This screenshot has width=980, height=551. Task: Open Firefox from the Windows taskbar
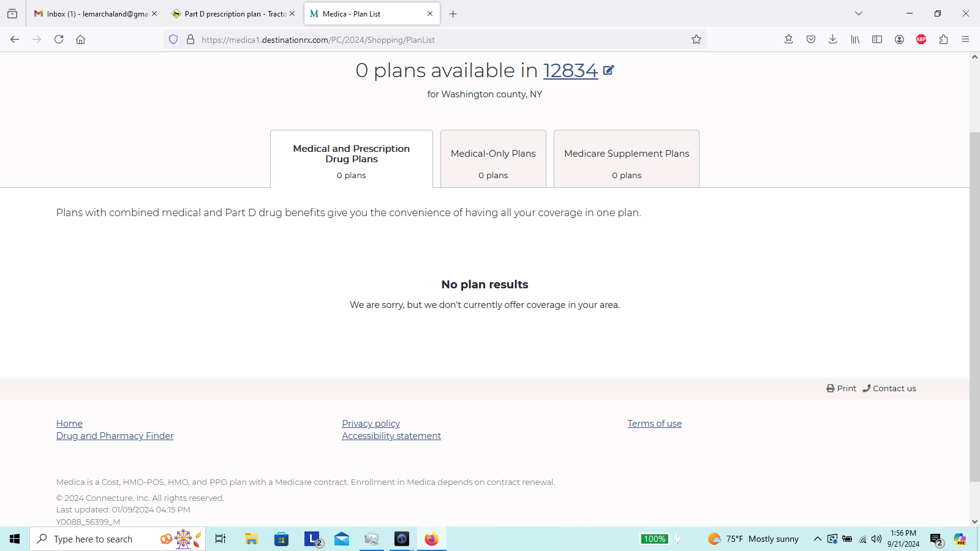point(432,539)
